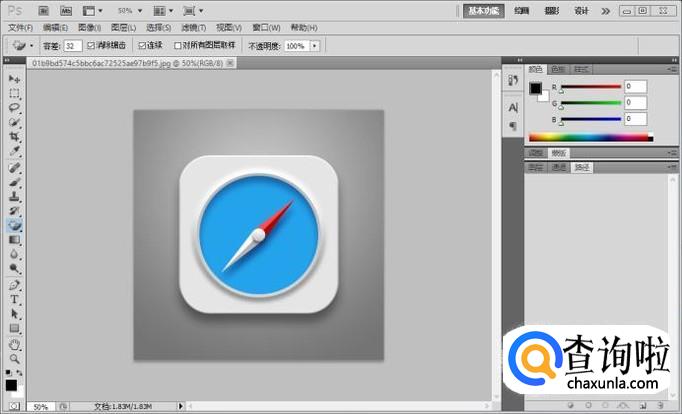Close the open jpg document tab
Image resolution: width=682 pixels, height=414 pixels.
point(230,63)
